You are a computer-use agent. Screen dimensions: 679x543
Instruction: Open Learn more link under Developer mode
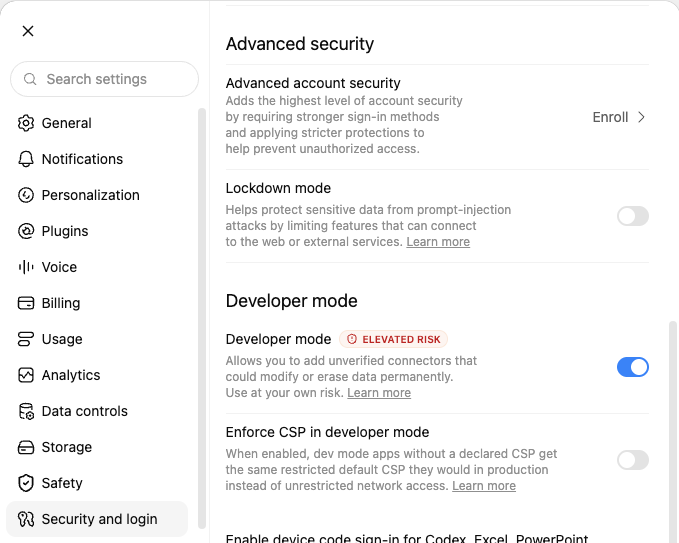379,393
